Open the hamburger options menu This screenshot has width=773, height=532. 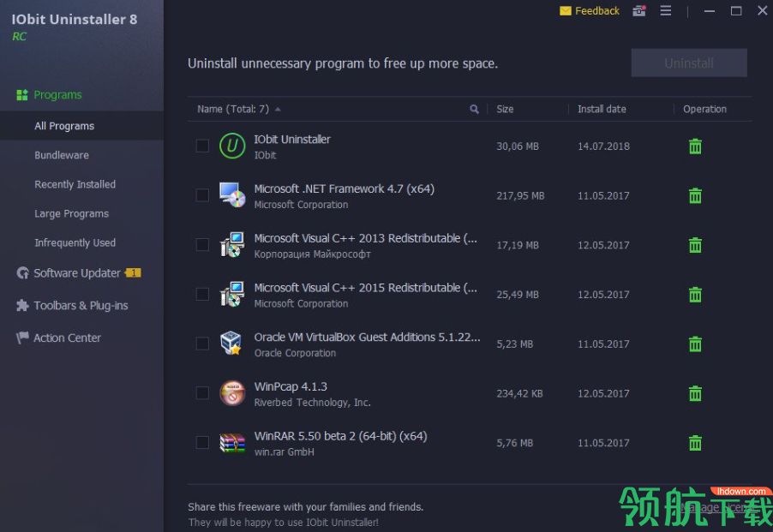click(666, 10)
